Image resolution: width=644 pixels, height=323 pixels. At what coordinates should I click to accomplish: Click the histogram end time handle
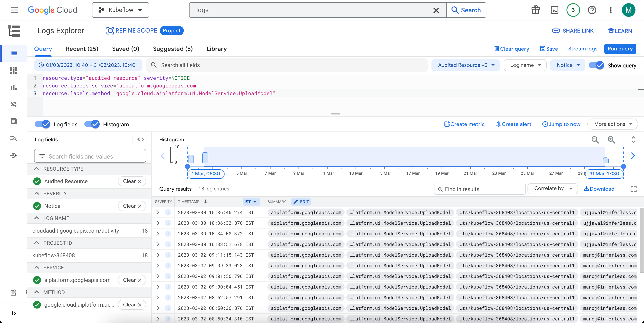tap(623, 167)
